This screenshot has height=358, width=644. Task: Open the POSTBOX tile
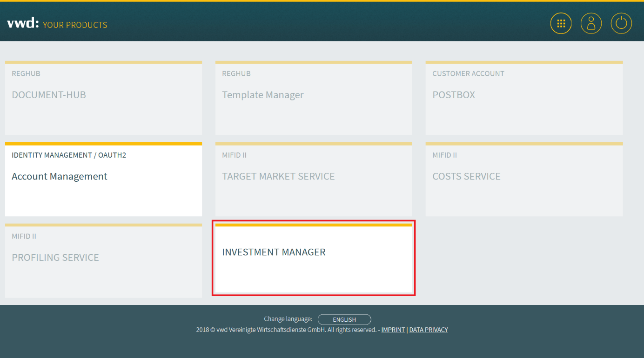click(523, 99)
